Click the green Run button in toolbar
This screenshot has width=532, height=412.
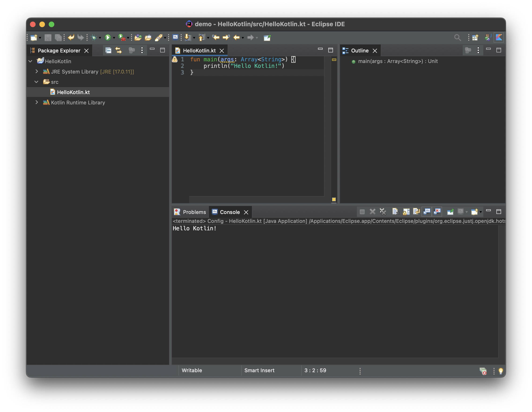[107, 37]
